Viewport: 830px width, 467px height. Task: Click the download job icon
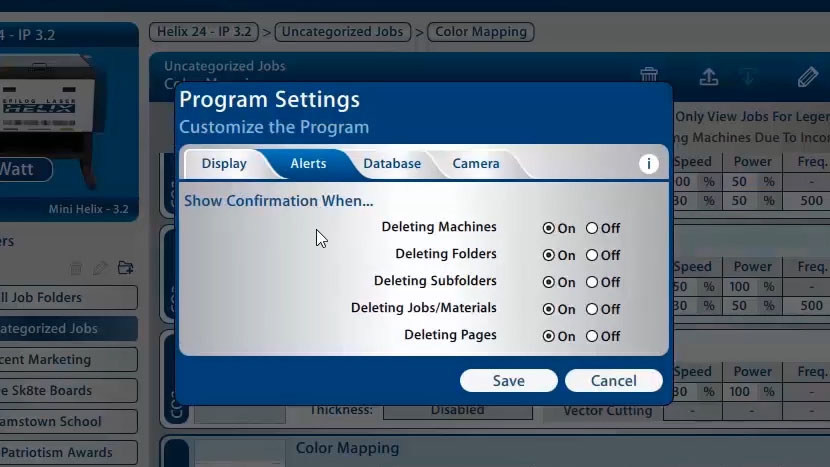point(749,77)
